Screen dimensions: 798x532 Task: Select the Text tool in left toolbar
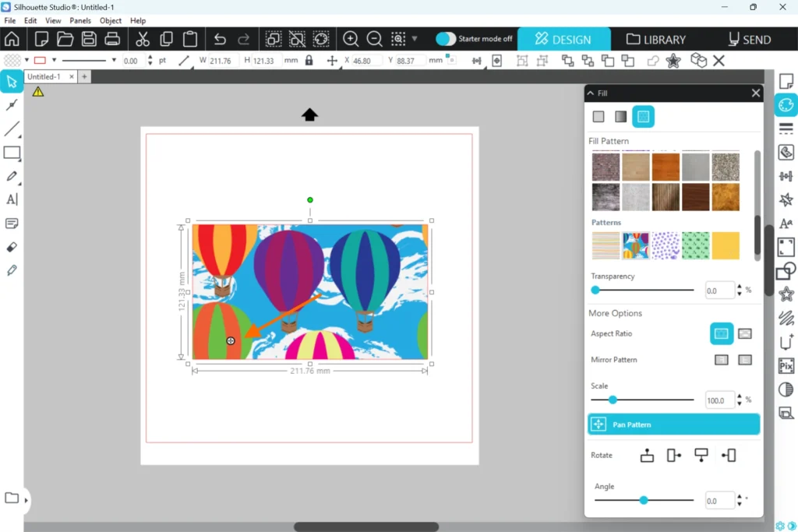pos(12,199)
